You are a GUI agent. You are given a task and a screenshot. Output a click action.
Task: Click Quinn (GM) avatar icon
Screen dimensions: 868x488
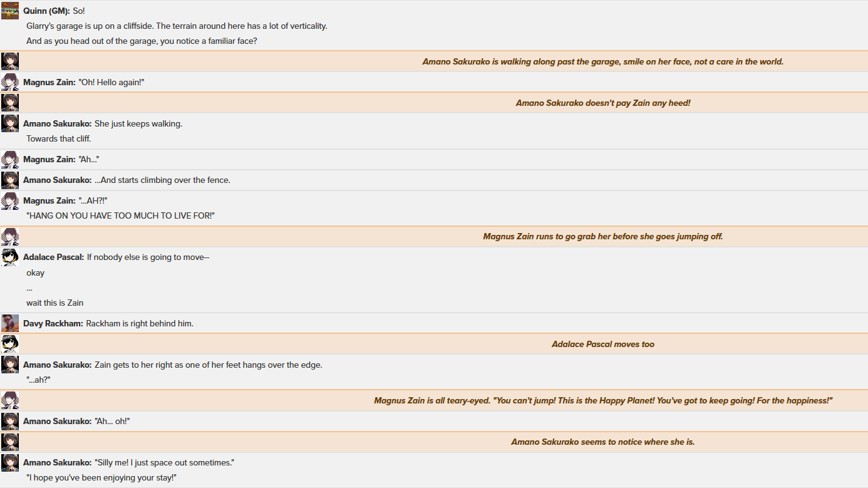click(x=10, y=11)
